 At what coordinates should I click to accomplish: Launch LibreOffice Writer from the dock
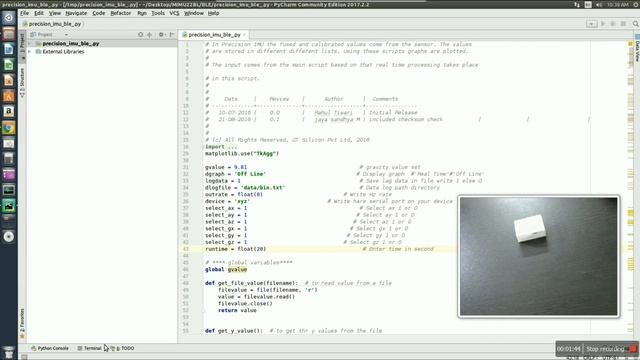(x=9, y=49)
